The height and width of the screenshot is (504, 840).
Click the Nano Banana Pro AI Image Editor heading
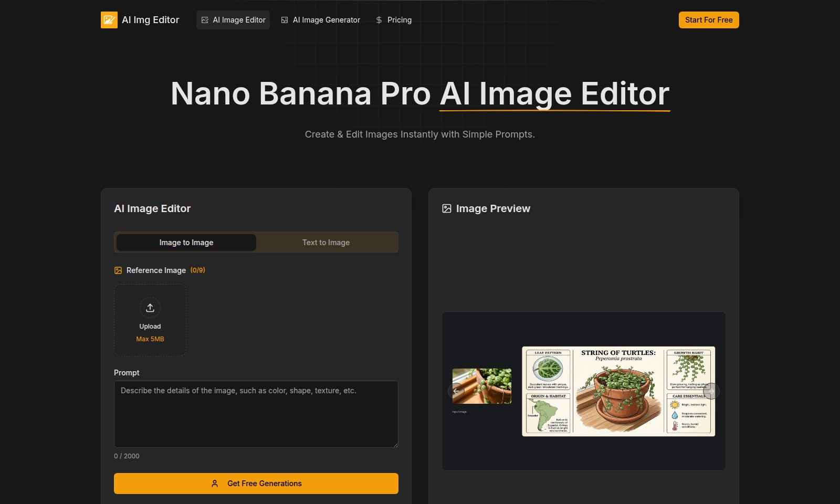point(420,93)
